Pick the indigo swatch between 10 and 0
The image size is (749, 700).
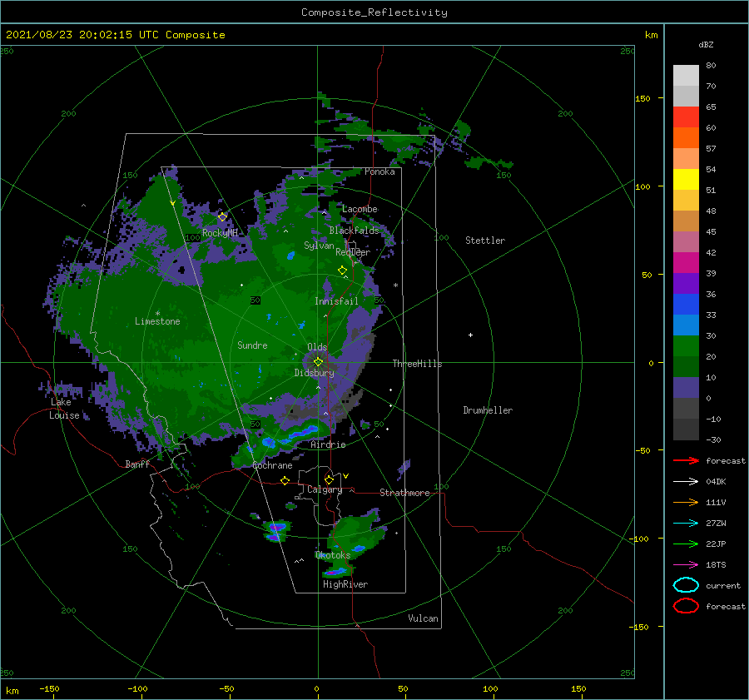686,388
